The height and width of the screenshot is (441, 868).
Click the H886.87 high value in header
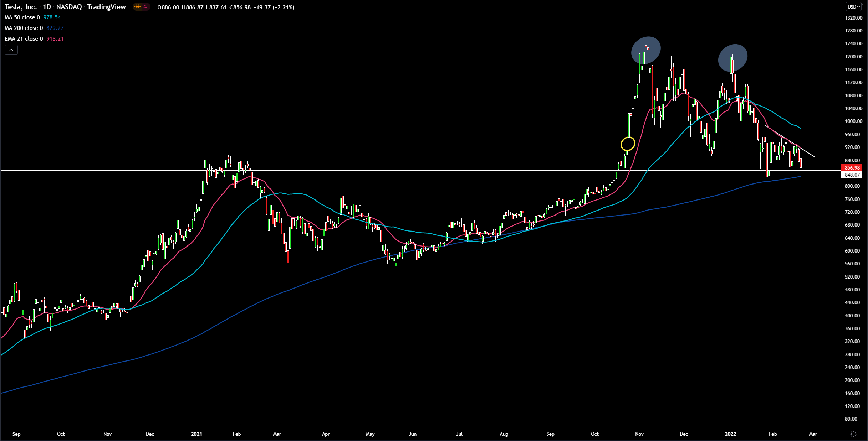pos(193,7)
